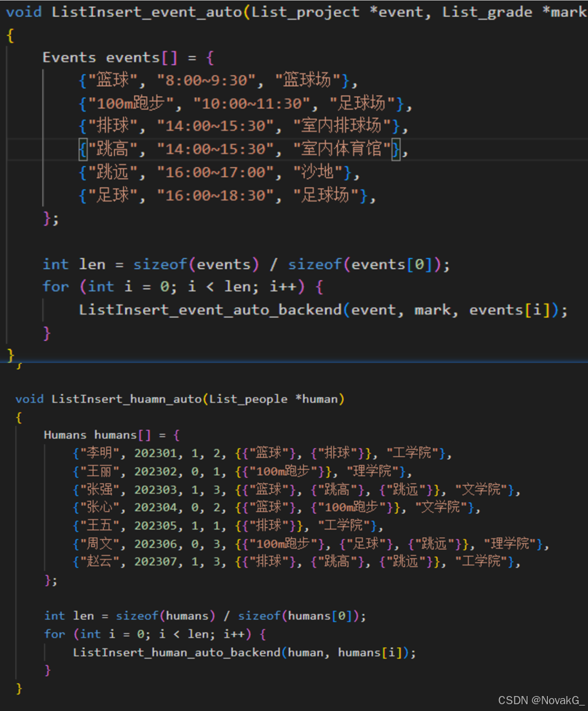
Task: Click the "16:00~17:00" time string
Action: (215, 172)
